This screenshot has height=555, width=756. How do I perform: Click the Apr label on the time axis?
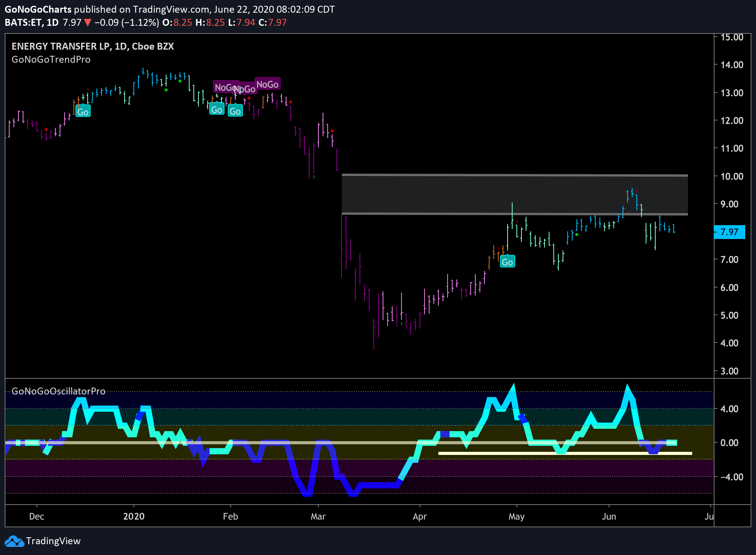[420, 517]
